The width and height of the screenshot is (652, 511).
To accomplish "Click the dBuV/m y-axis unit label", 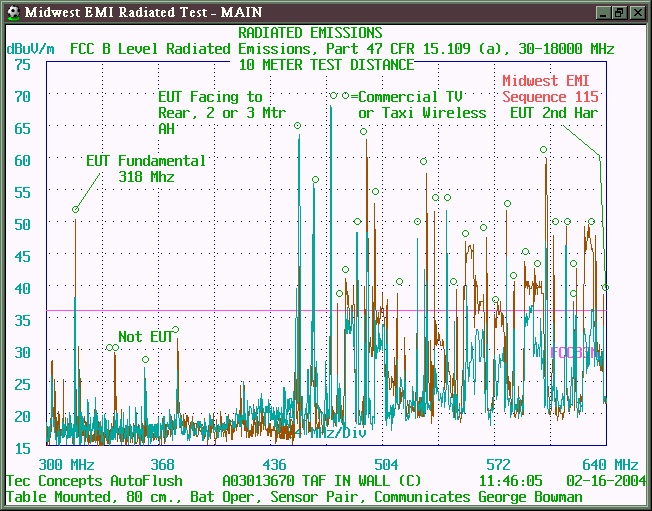I will pyautogui.click(x=31, y=48).
